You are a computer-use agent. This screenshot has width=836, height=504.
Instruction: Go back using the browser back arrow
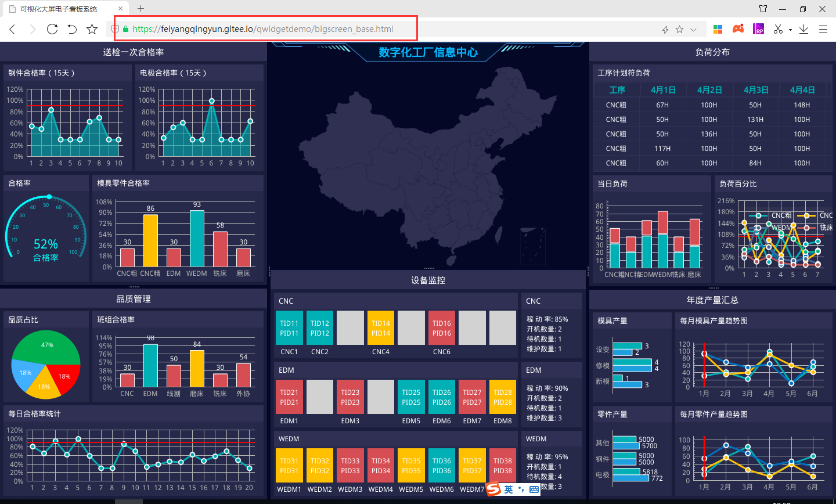(x=12, y=29)
